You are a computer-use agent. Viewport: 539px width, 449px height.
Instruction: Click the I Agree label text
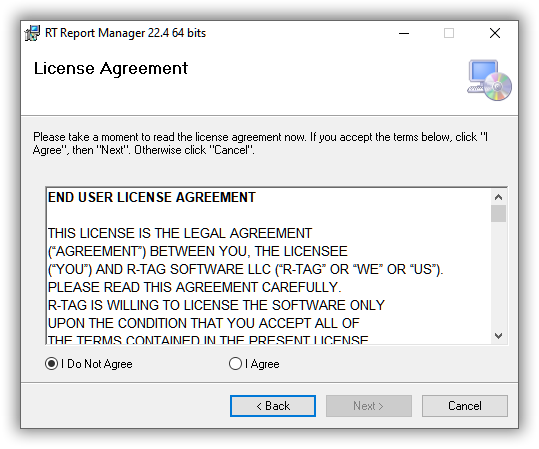(x=262, y=364)
